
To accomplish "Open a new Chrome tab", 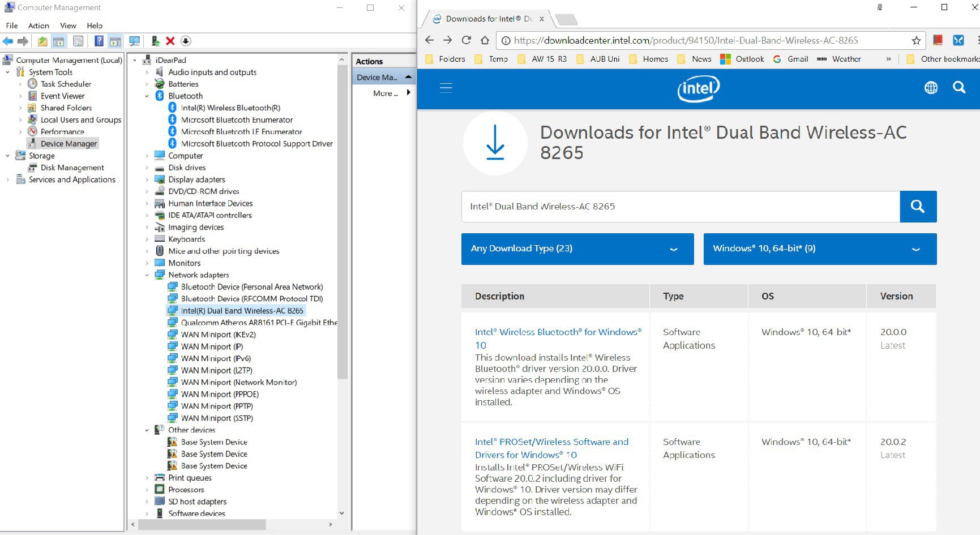I will click(x=566, y=20).
